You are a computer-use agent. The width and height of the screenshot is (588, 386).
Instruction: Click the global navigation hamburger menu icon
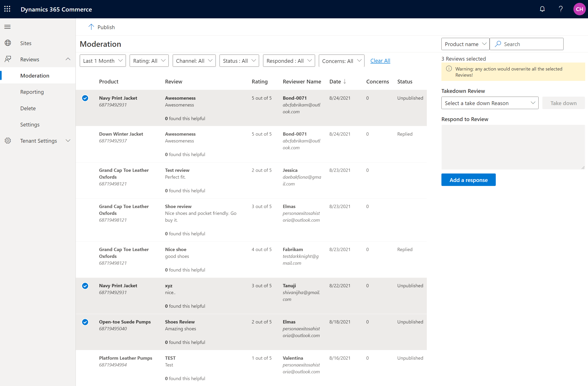8,26
